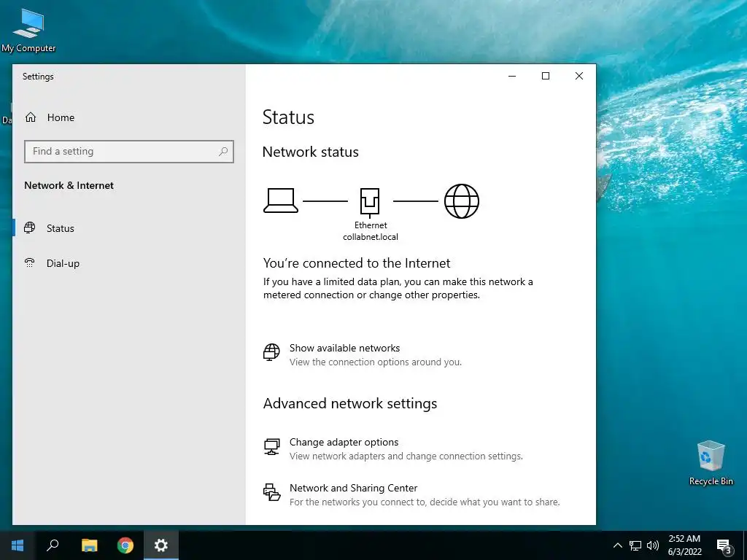Maximize the Settings window
747x560 pixels.
coord(546,76)
